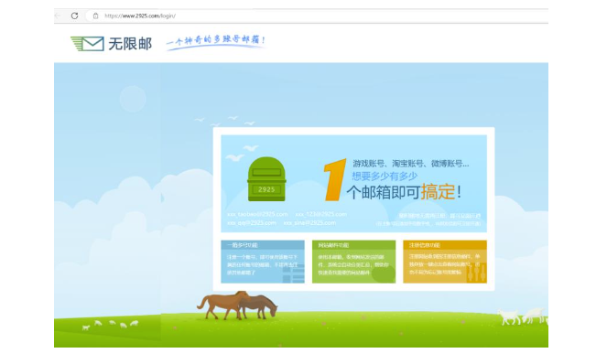Open the green website mail feature card
This screenshot has height=364, width=607.
[353, 262]
